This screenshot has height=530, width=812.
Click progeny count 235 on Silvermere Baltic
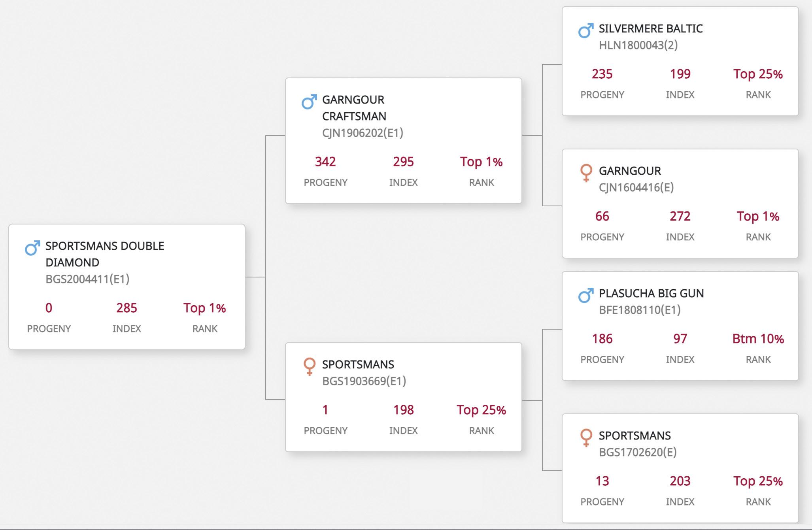click(x=602, y=74)
